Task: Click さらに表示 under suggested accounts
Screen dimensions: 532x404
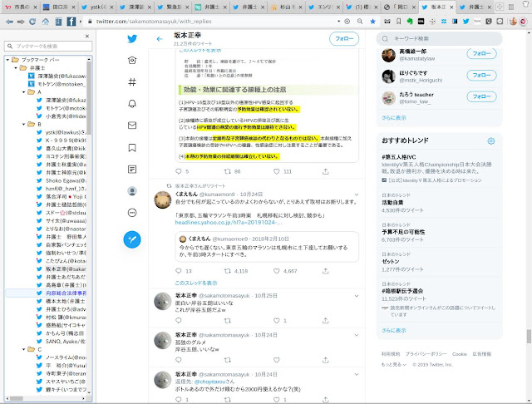Action: (x=393, y=118)
